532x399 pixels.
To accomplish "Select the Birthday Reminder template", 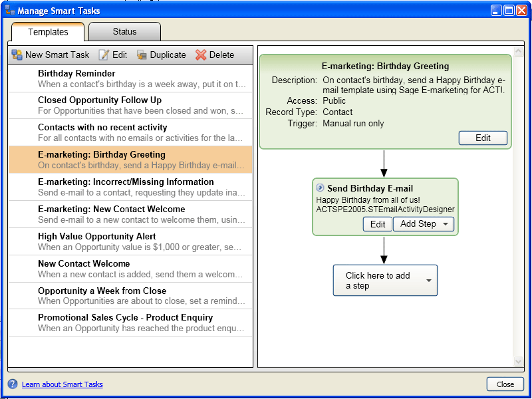I will (130, 78).
